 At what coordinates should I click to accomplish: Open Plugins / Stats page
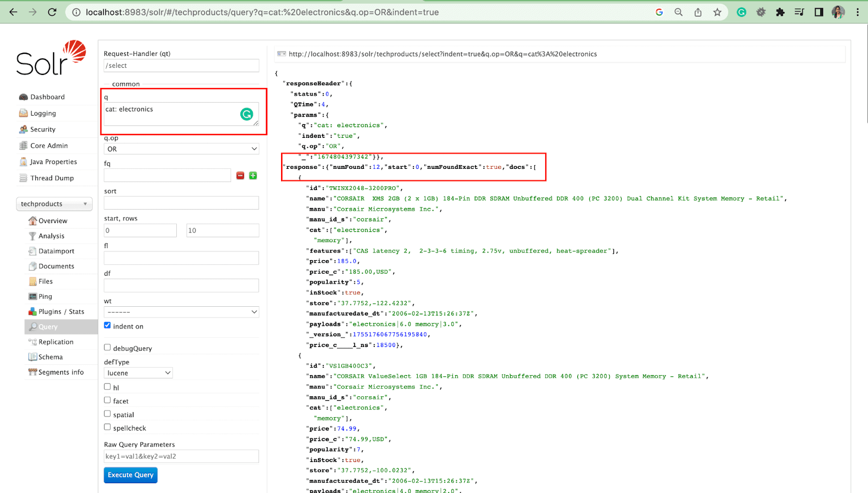[61, 312]
